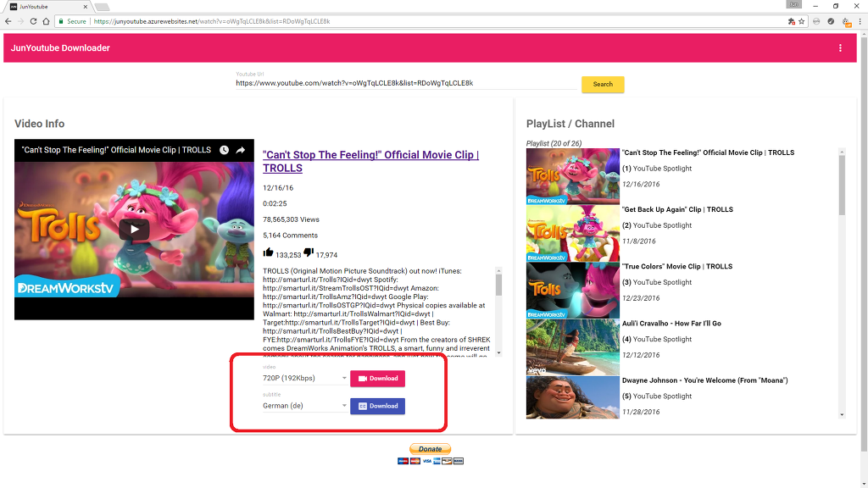
Task: Open the Chrome three-dot menu
Action: pyautogui.click(x=860, y=21)
